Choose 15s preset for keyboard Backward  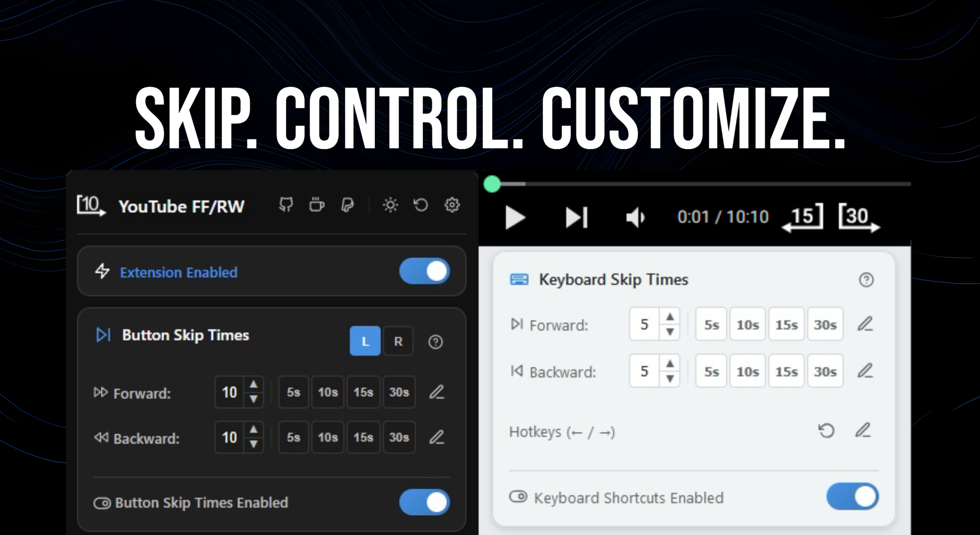point(786,371)
